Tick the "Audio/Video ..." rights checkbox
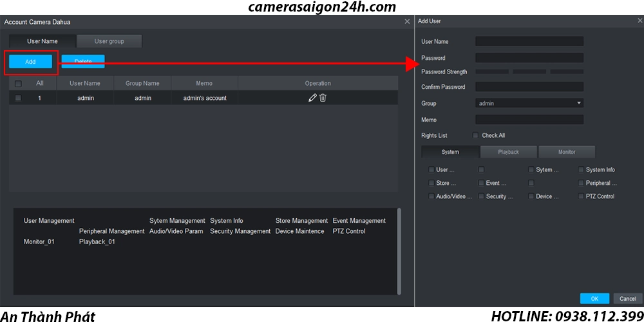This screenshot has height=322, width=644. coord(431,196)
